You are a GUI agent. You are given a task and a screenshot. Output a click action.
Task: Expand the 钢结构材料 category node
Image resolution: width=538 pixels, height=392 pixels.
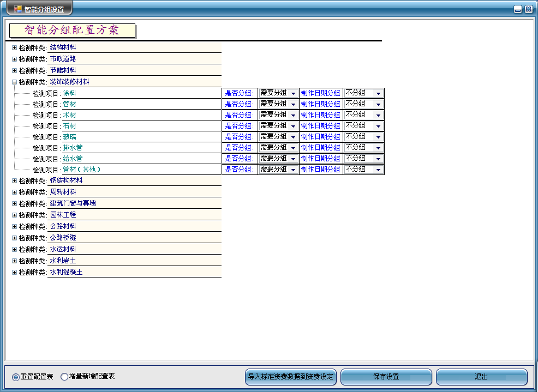point(15,180)
